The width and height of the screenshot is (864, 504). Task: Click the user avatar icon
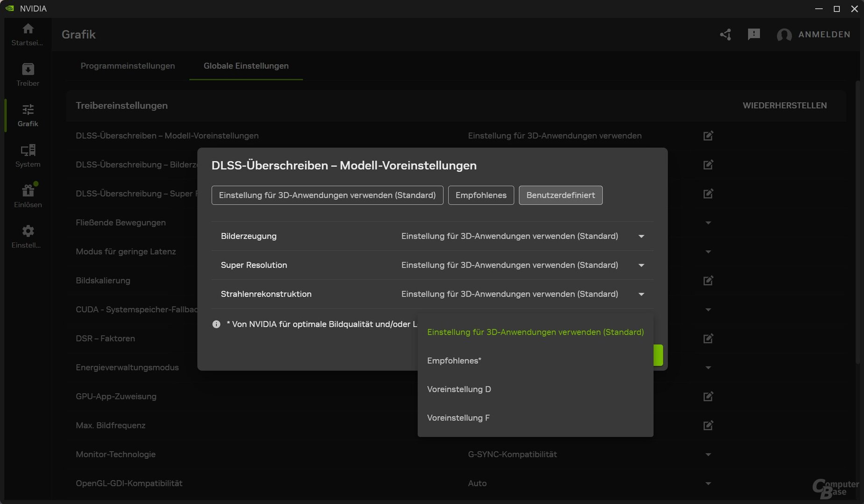(x=784, y=35)
